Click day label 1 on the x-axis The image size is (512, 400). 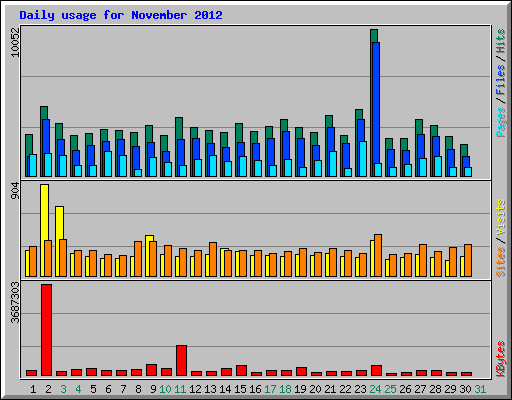pyautogui.click(x=33, y=389)
